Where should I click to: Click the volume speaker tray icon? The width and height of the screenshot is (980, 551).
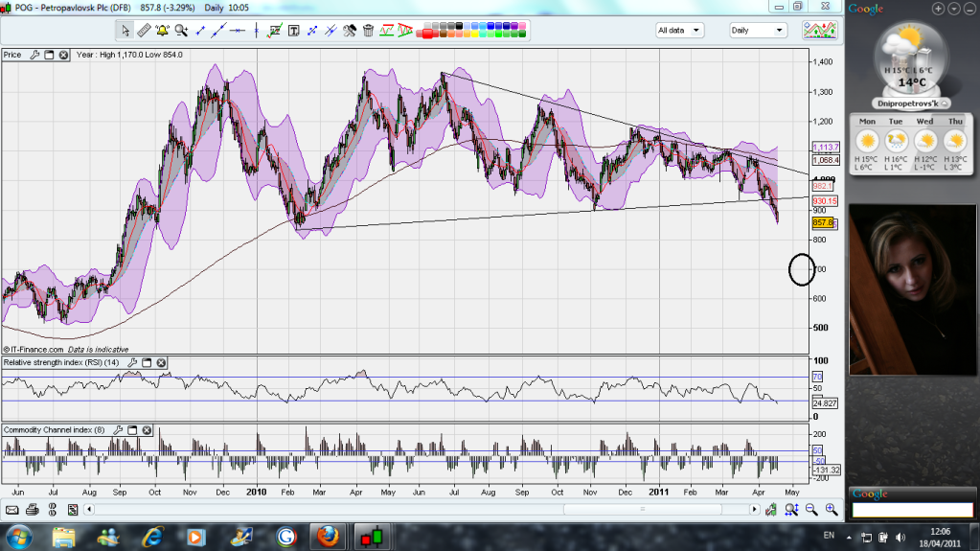900,538
